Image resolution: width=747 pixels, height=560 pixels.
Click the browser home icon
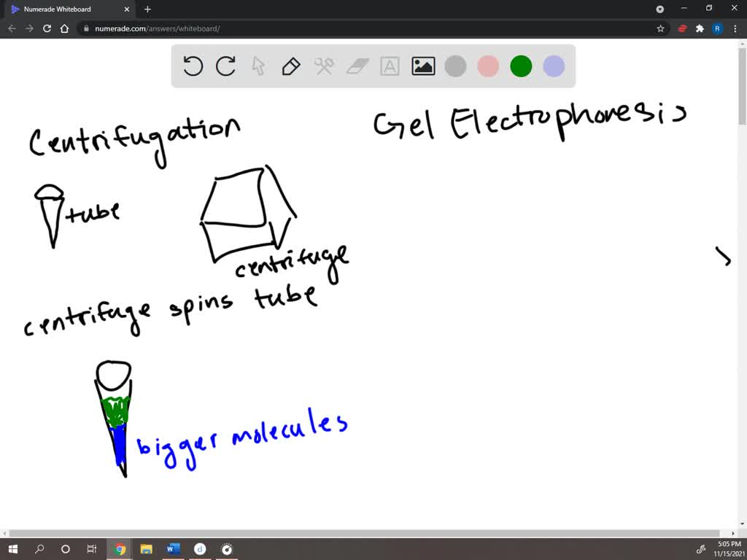point(64,28)
